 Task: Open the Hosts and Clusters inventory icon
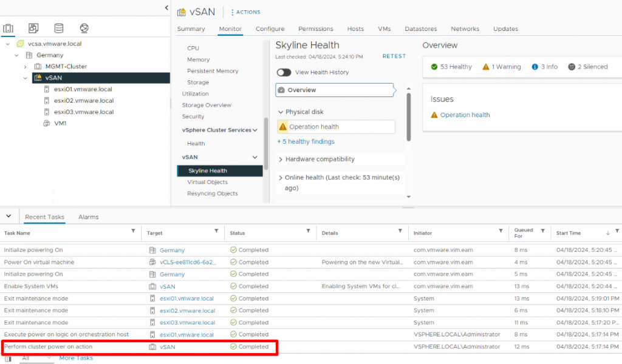8,28
